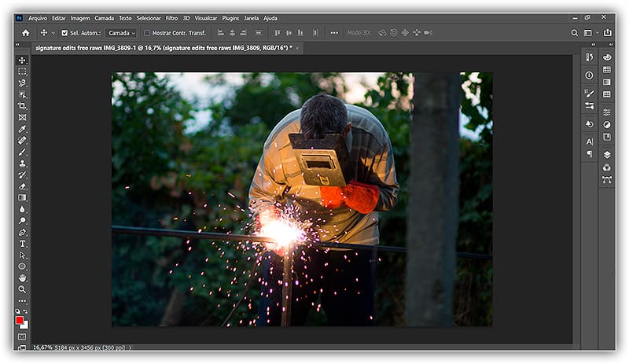Expand the toolbox to two columns
Screen dimensions: 629x364
tap(17, 45)
